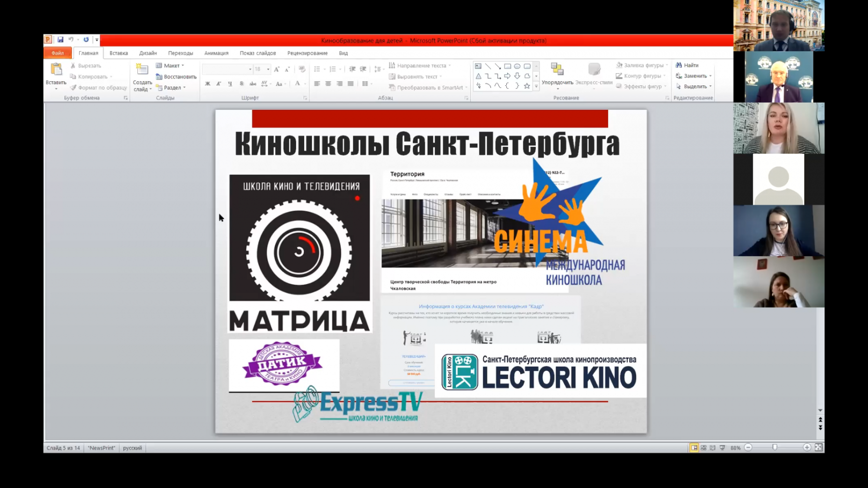
Task: Open the Рецензирование tab
Action: pyautogui.click(x=308, y=53)
